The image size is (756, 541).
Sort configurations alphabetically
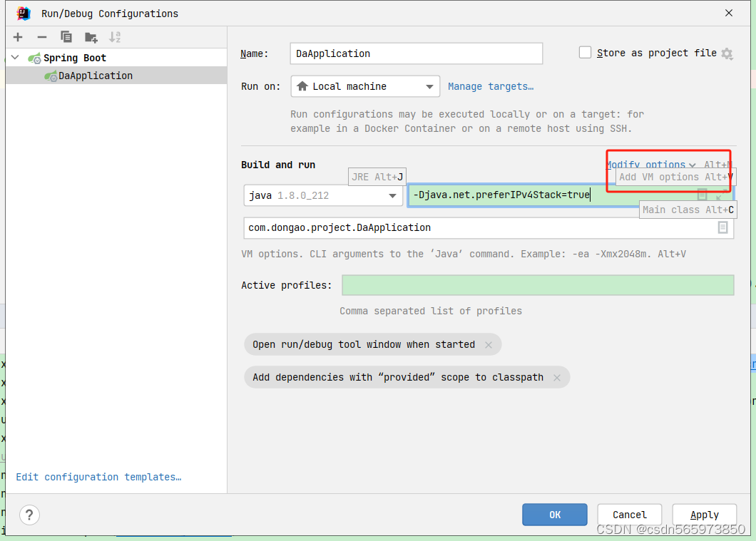114,36
